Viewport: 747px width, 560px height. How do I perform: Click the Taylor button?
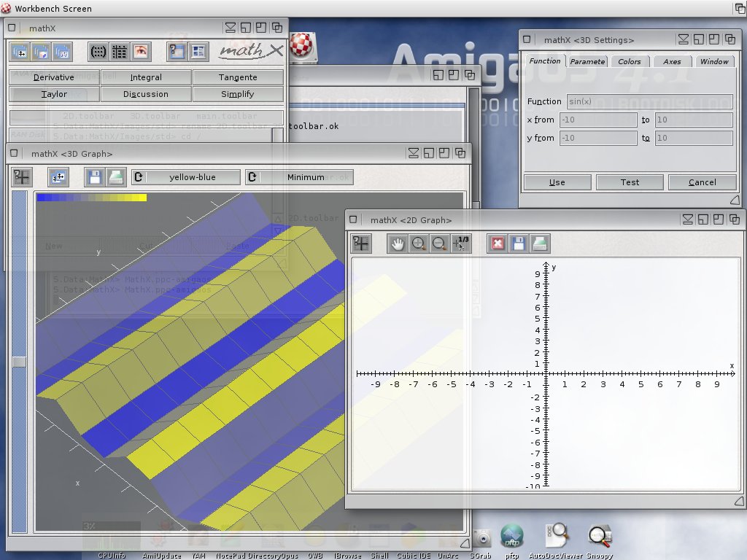[54, 94]
